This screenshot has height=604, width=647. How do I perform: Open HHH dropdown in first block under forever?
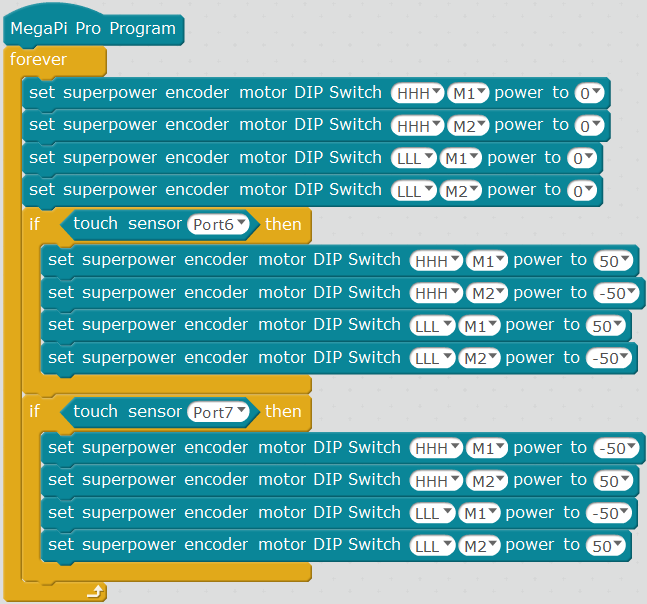pyautogui.click(x=416, y=94)
